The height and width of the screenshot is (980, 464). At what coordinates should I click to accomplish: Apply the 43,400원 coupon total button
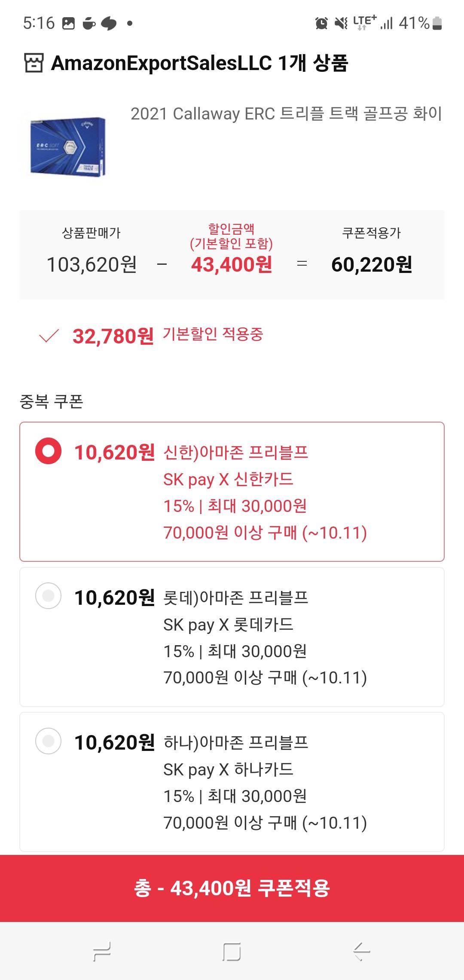tap(232, 888)
